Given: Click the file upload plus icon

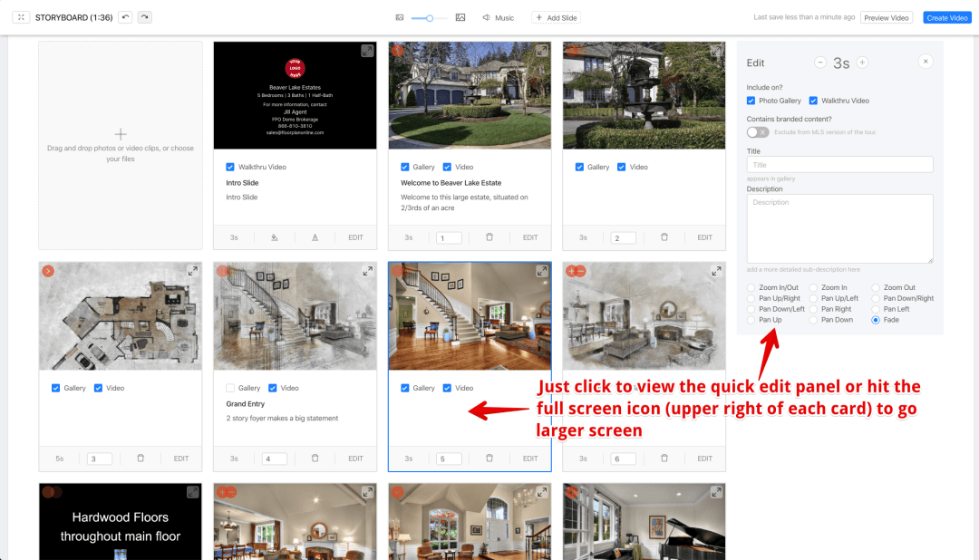Looking at the screenshot, I should click(x=121, y=133).
